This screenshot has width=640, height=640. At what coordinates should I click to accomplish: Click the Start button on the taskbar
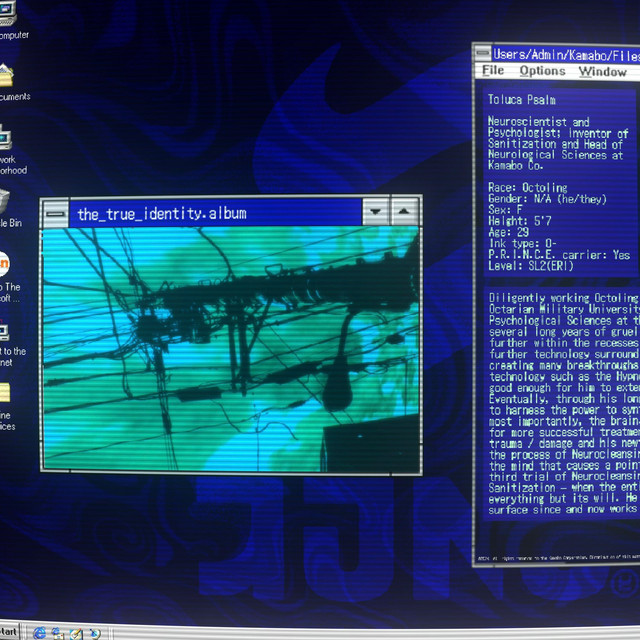pos(8,632)
